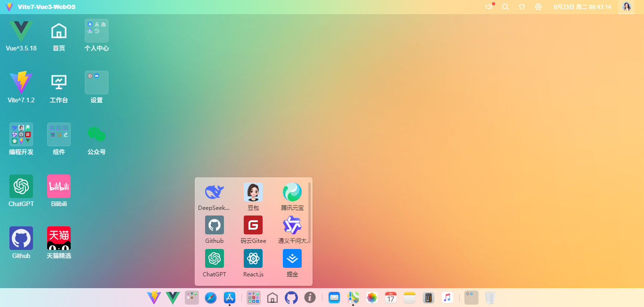644x307 pixels.
Task: Open the Github icon in the dock
Action: pos(291,298)
